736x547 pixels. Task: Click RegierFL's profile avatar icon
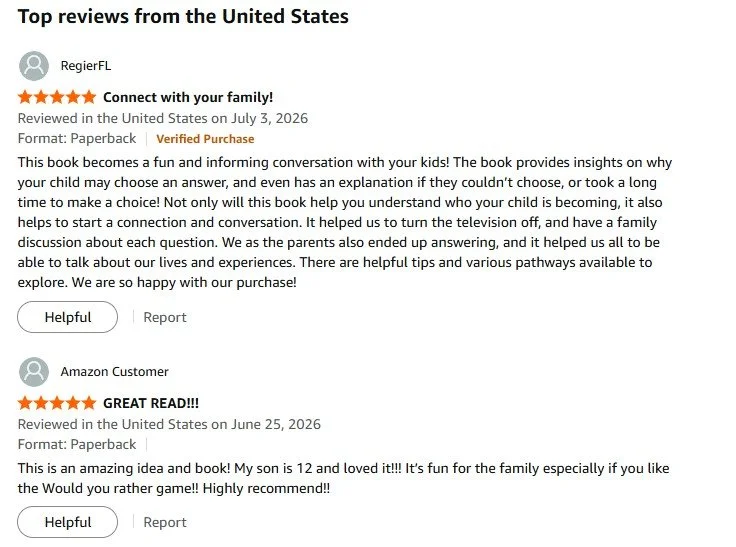(x=34, y=66)
